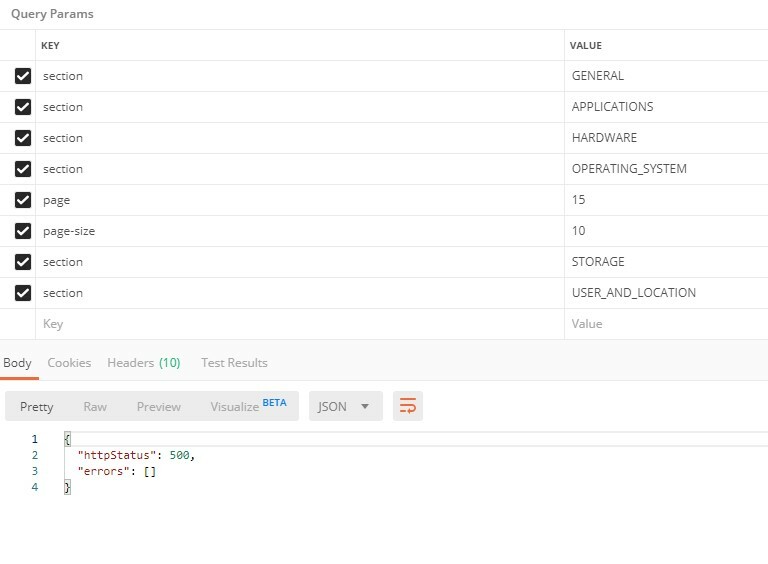
Task: Uncheck the section GENERAL parameter checkbox
Action: [23, 76]
